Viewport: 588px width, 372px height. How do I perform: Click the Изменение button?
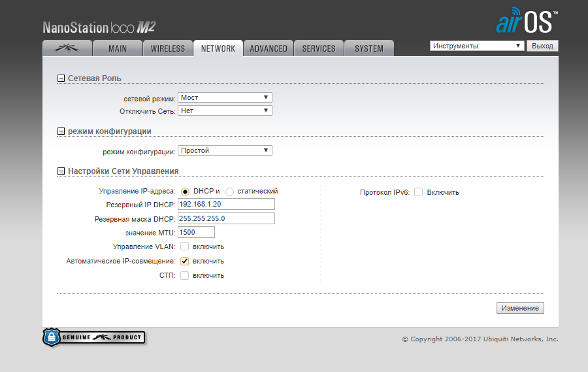click(x=520, y=308)
